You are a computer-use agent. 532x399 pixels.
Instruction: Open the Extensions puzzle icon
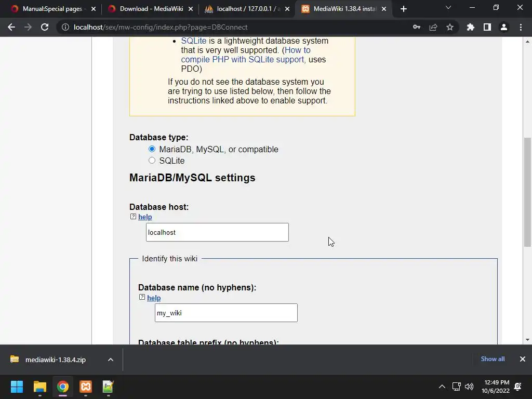coord(470,27)
